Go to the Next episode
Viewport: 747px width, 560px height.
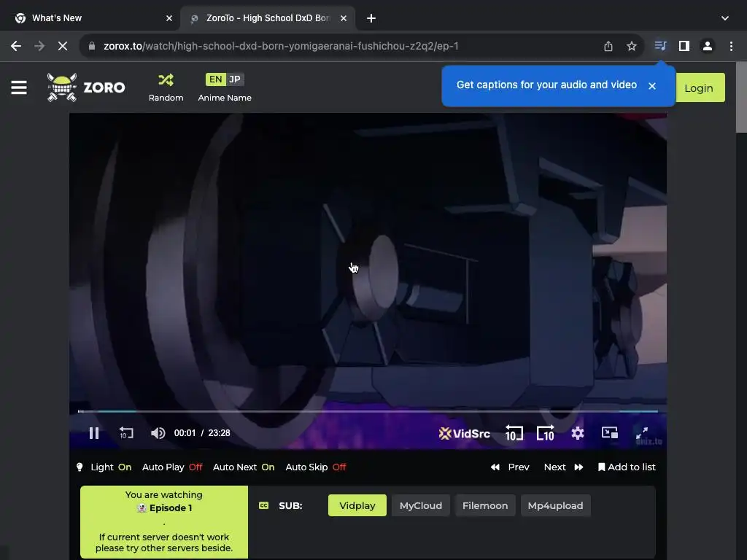pyautogui.click(x=564, y=467)
